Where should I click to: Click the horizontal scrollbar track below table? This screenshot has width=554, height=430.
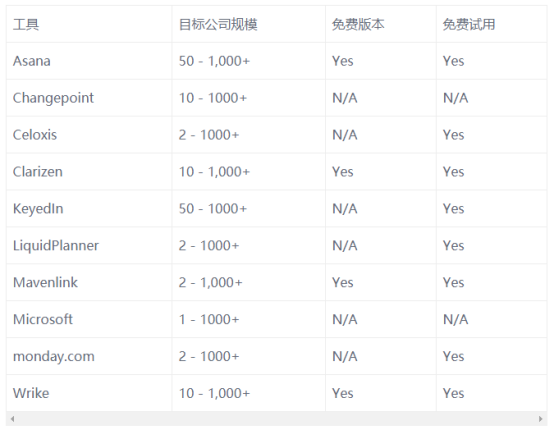click(277, 419)
